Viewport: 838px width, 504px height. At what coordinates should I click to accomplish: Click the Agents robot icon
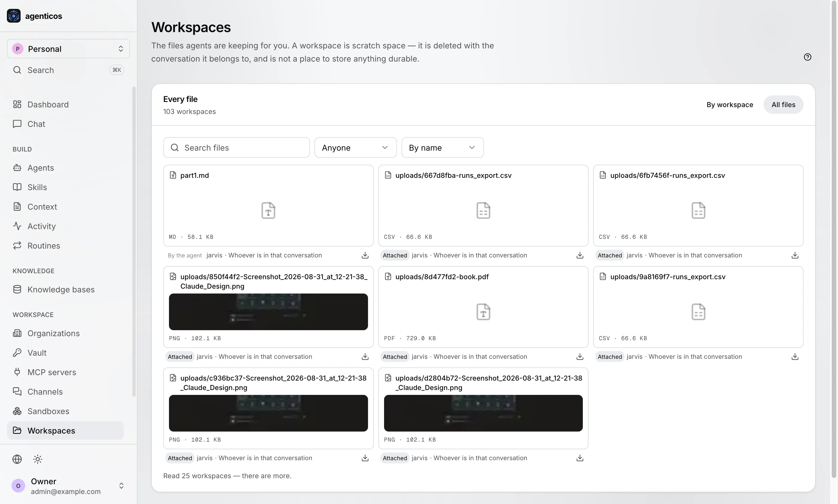[x=17, y=168]
